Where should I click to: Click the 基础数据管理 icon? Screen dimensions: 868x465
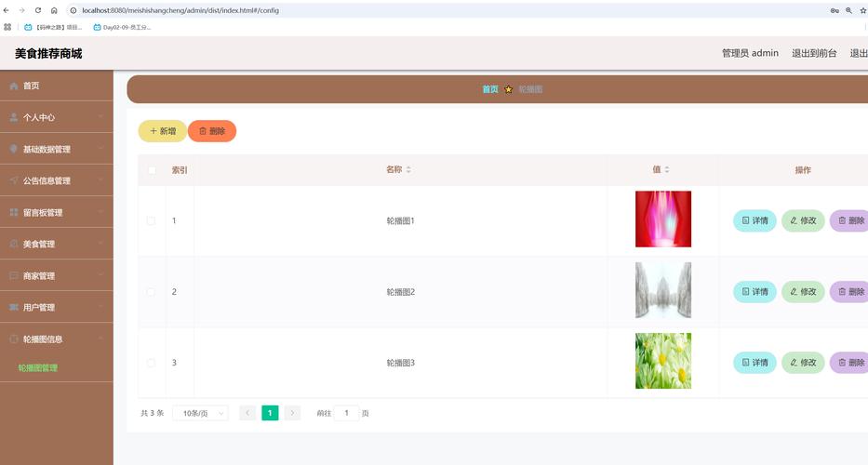point(14,149)
